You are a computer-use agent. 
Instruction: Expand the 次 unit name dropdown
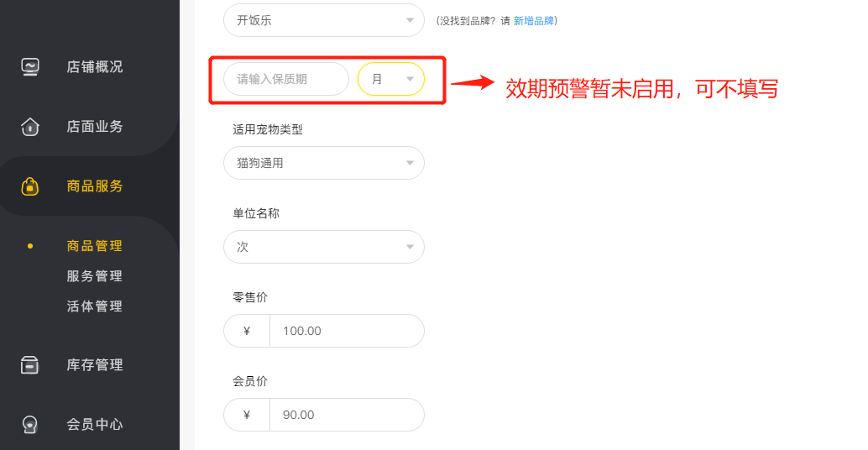click(324, 247)
